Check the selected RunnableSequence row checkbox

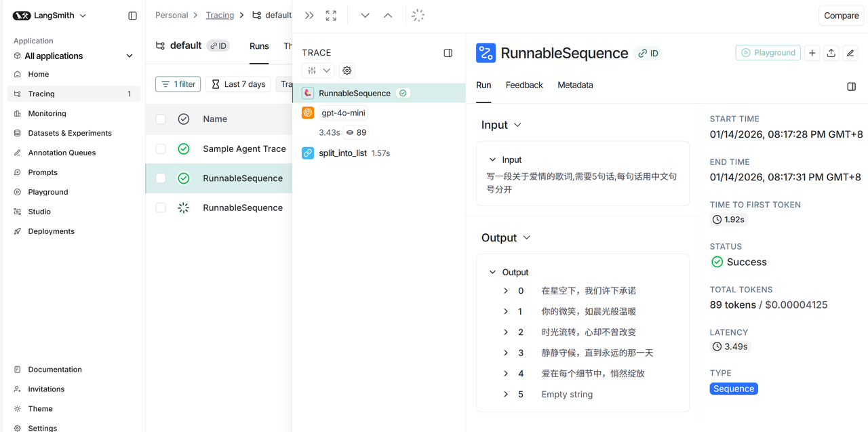[x=161, y=178]
